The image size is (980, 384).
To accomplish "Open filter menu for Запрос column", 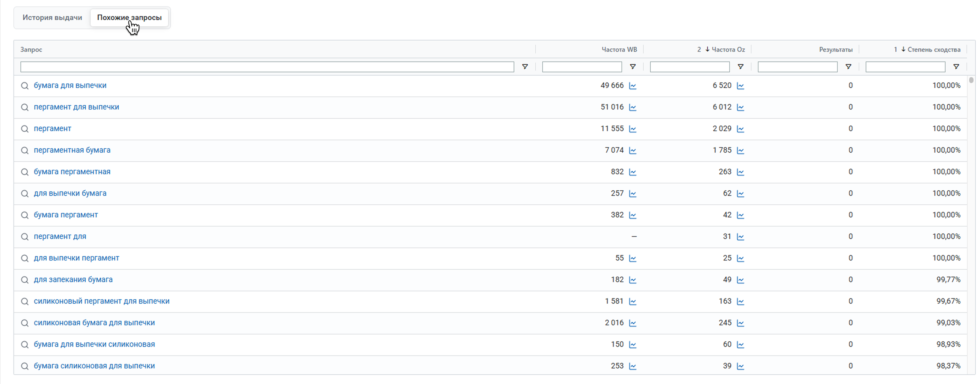I will click(x=524, y=67).
